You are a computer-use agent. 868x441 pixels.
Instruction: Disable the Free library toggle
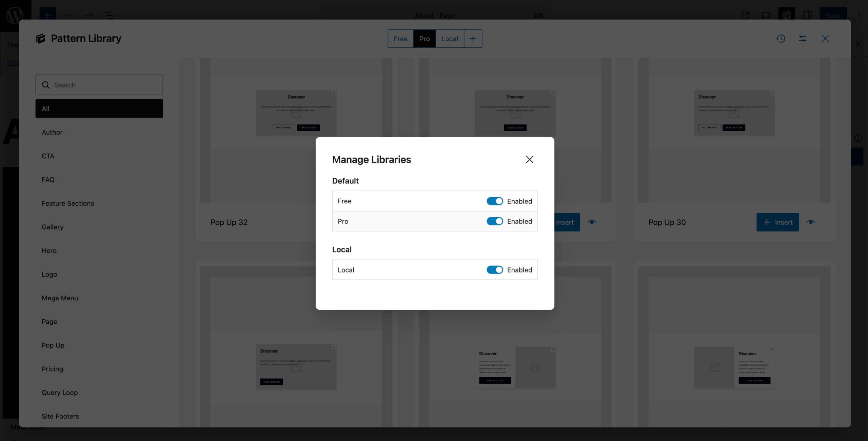(495, 201)
